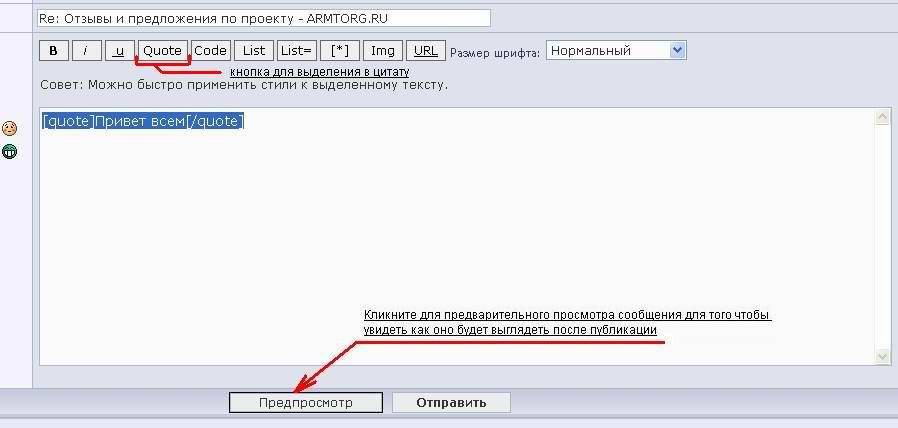
Task: Click the font size dropdown arrow
Action: (677, 50)
